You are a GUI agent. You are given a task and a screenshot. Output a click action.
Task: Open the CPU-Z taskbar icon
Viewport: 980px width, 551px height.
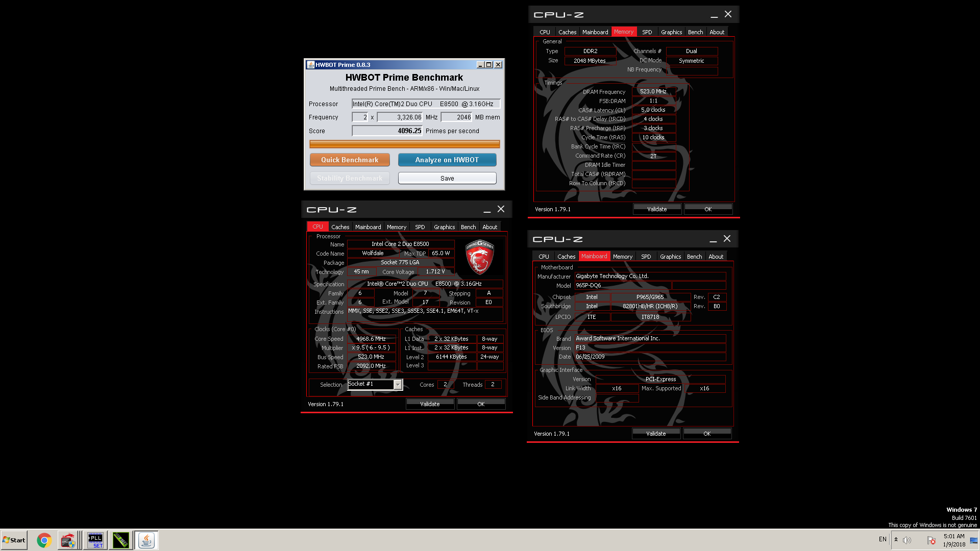click(x=68, y=540)
